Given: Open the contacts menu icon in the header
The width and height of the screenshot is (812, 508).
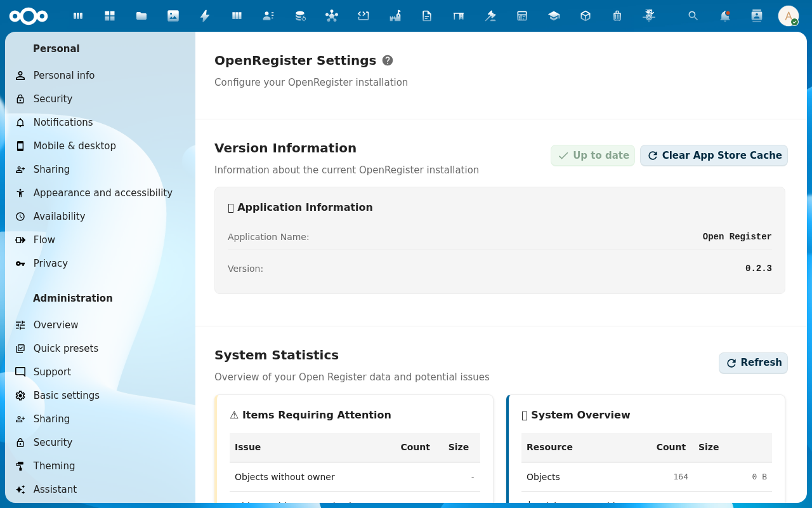Looking at the screenshot, I should coord(757,16).
